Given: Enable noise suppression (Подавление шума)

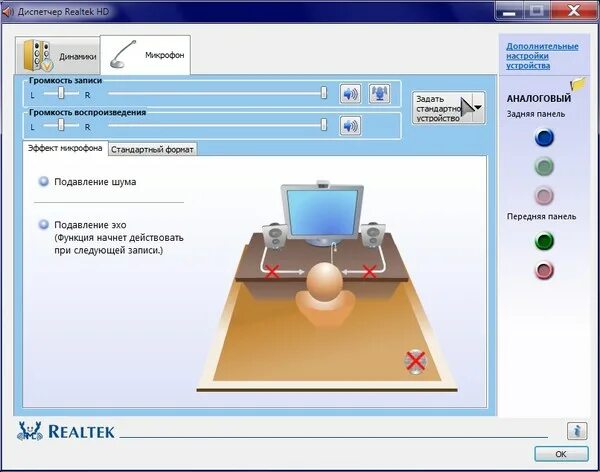Looking at the screenshot, I should pyautogui.click(x=44, y=181).
